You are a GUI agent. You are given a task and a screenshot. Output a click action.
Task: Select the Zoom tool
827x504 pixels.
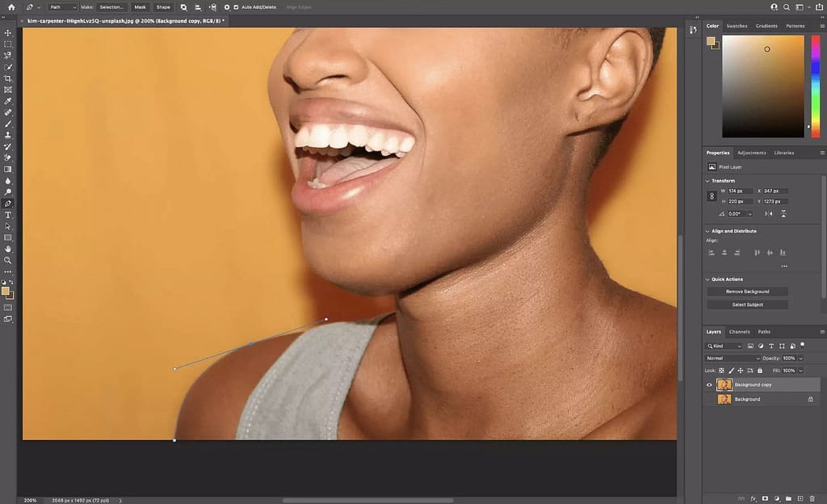click(x=8, y=260)
